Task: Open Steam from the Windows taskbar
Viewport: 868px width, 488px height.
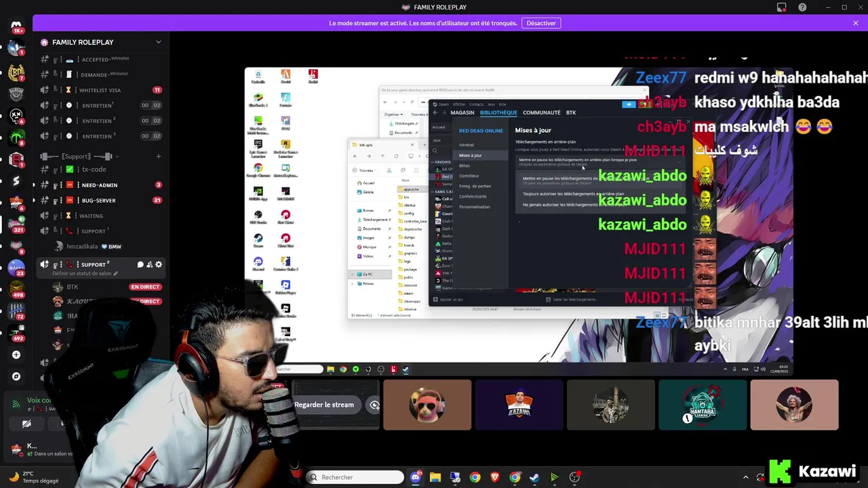Action: [x=535, y=477]
